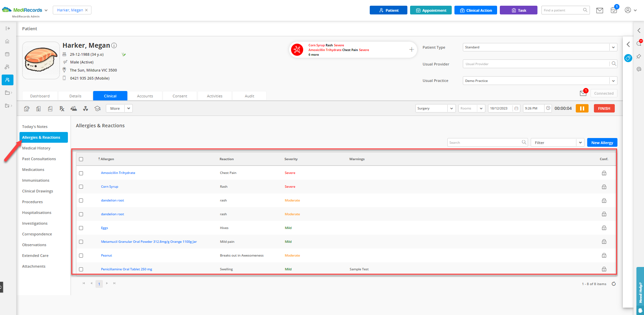This screenshot has height=315, width=644.
Task: Open the new progress note edit icon
Action: [x=27, y=108]
